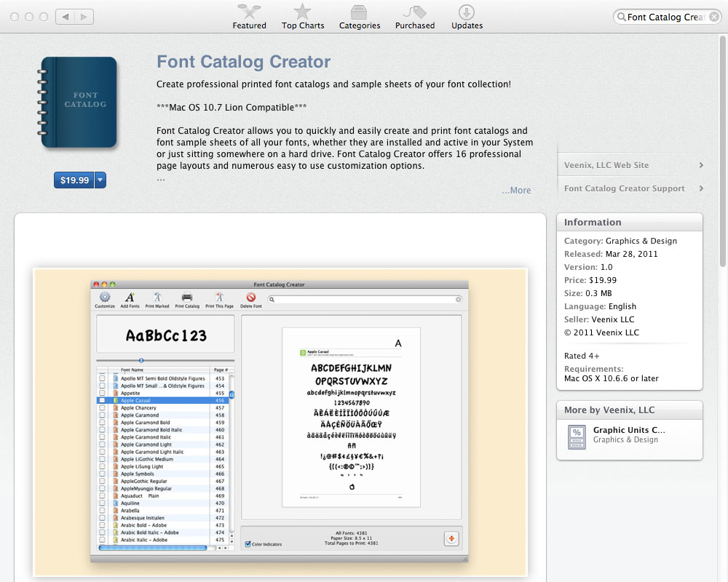728x582 pixels.
Task: Check box for AppleGothic Regular row
Action: (102, 482)
